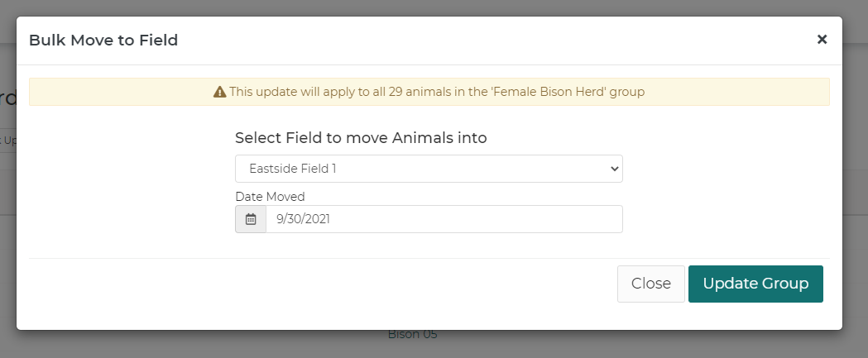
Task: Dismiss the dialog with the X icon
Action: pos(822,40)
